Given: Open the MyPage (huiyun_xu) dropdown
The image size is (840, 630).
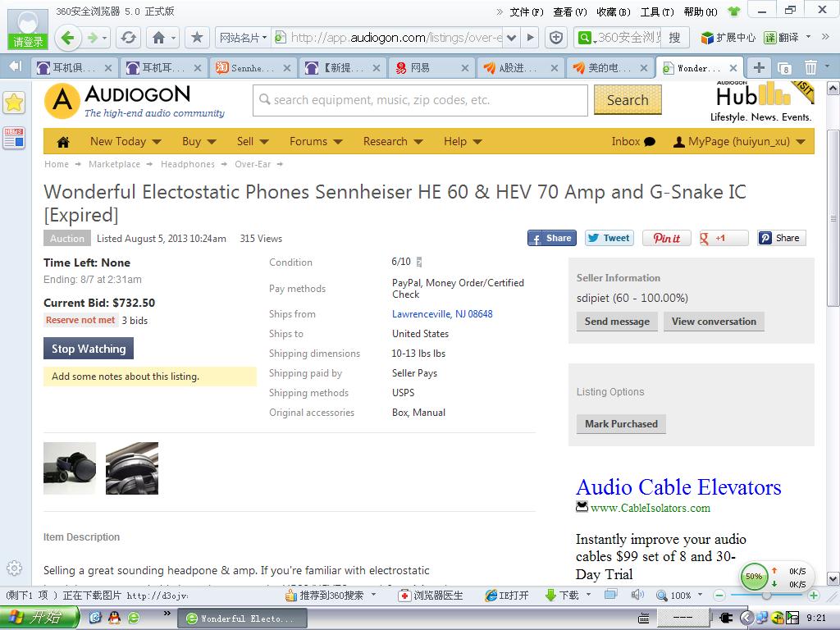Looking at the screenshot, I should 739,141.
